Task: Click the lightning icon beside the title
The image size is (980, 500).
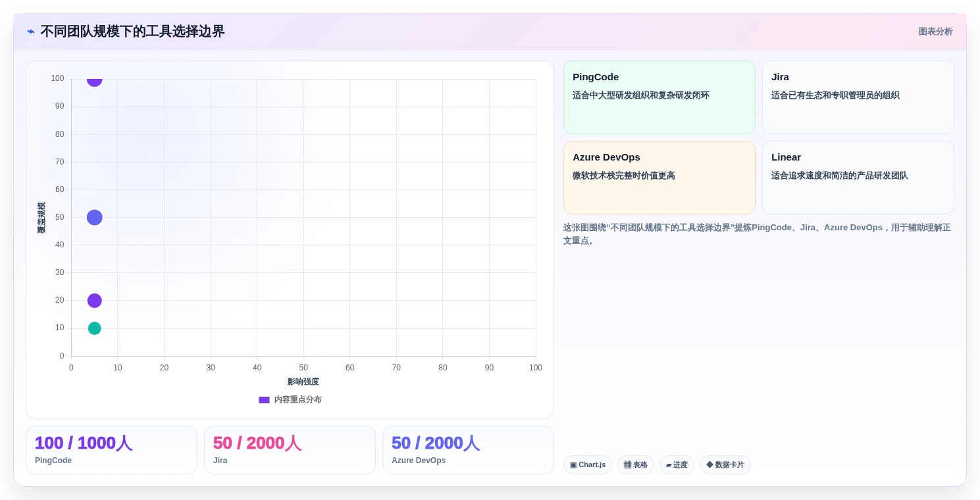Action: pos(31,32)
